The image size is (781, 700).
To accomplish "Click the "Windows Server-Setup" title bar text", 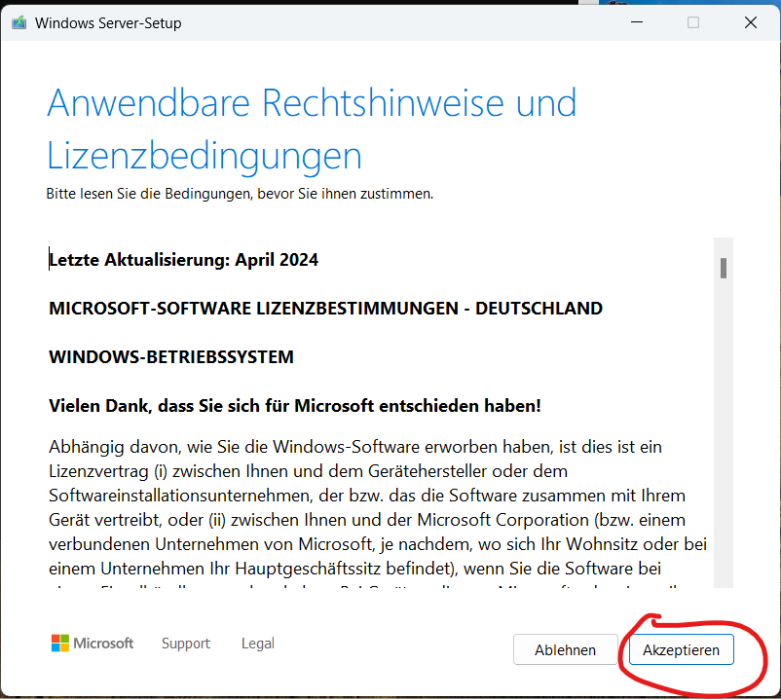I will click(x=108, y=22).
